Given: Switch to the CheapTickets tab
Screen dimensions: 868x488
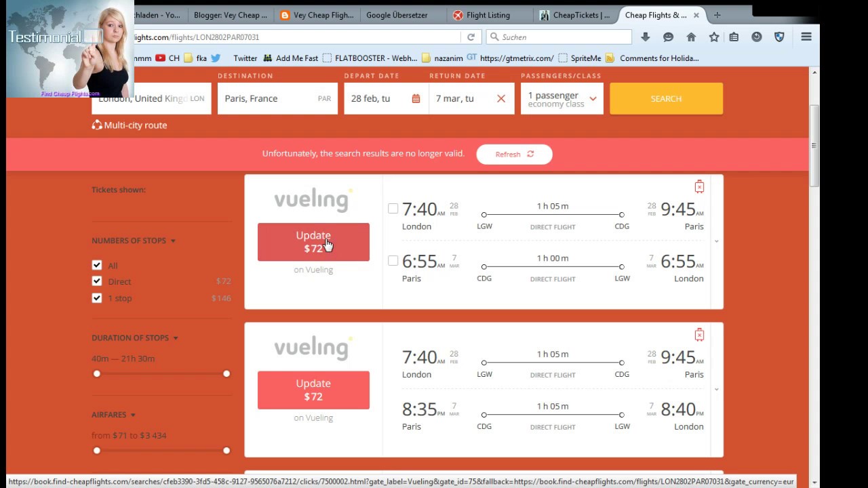Looking at the screenshot, I should click(574, 15).
